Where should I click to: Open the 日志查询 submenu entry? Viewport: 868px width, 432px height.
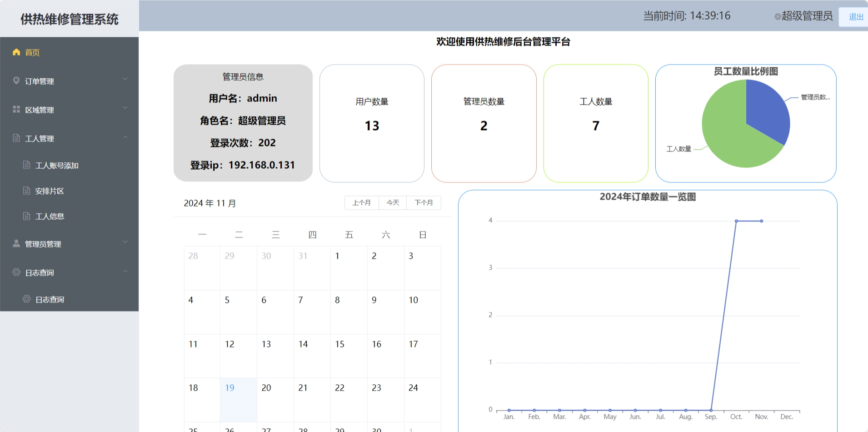coord(69,299)
